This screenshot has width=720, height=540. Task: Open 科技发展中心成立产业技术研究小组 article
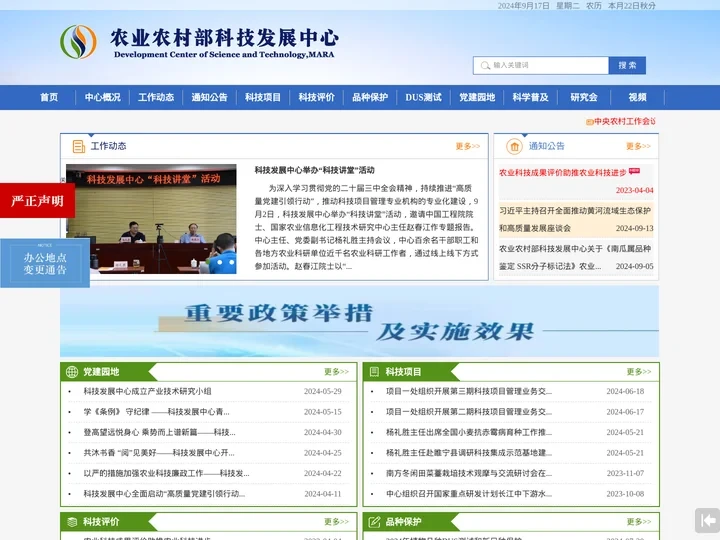click(x=147, y=392)
